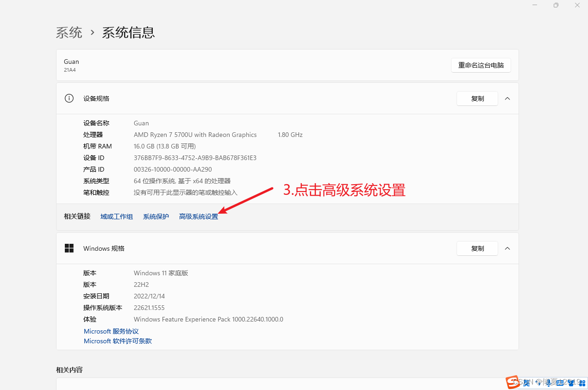Select the device ID value 376BB7F9
Screen dimensions: 588x390
(195, 158)
